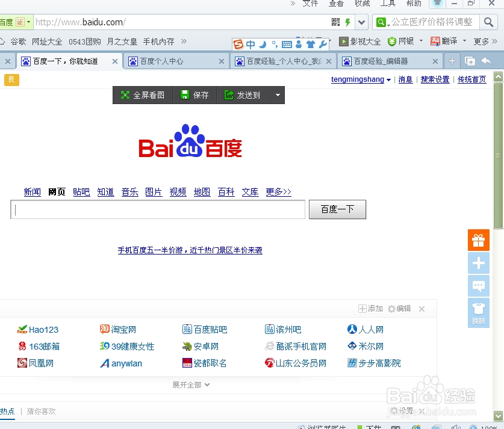Toggle the 中 Chinese input mode
Screen dimensions: 504x429
click(x=250, y=45)
